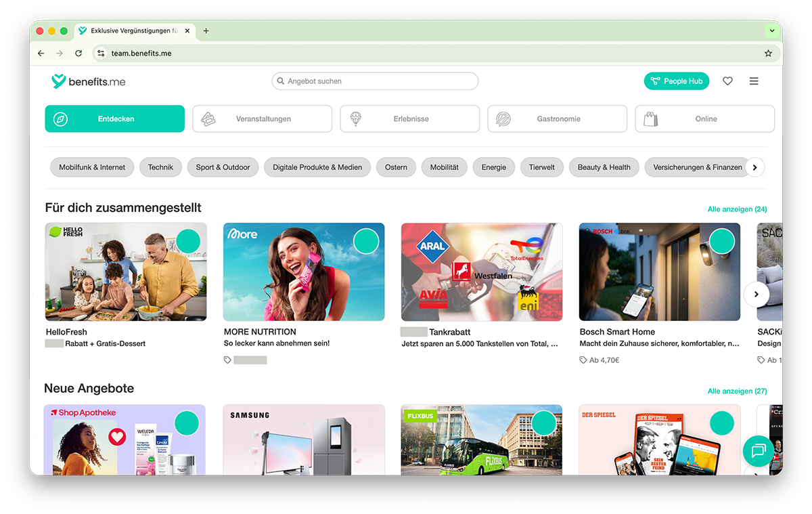This screenshot has height=514, width=812.
Task: Click price tag icon under Bosch Smart Home
Action: click(x=583, y=360)
